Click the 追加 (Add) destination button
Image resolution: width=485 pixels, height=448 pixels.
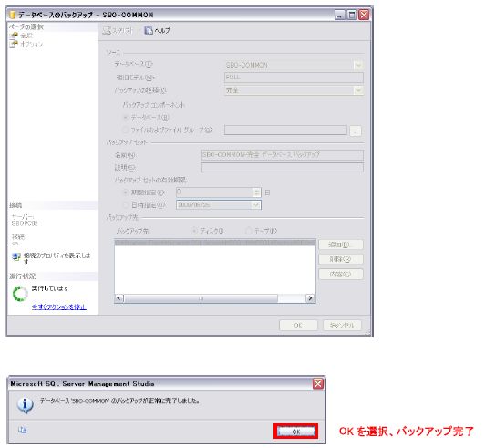click(341, 245)
